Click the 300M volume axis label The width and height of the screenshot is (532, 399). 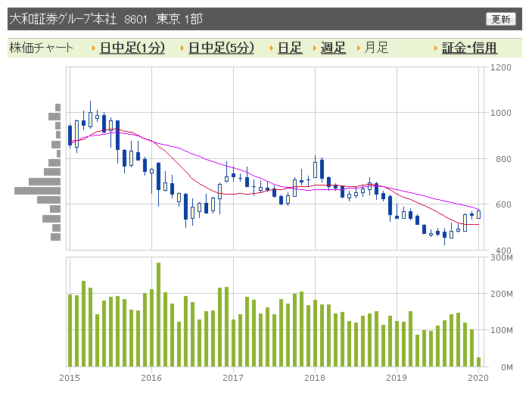pos(502,257)
